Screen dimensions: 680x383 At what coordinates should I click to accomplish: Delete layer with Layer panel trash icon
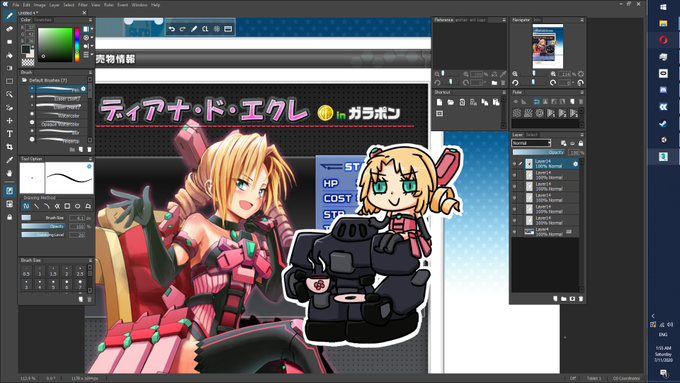(x=581, y=298)
